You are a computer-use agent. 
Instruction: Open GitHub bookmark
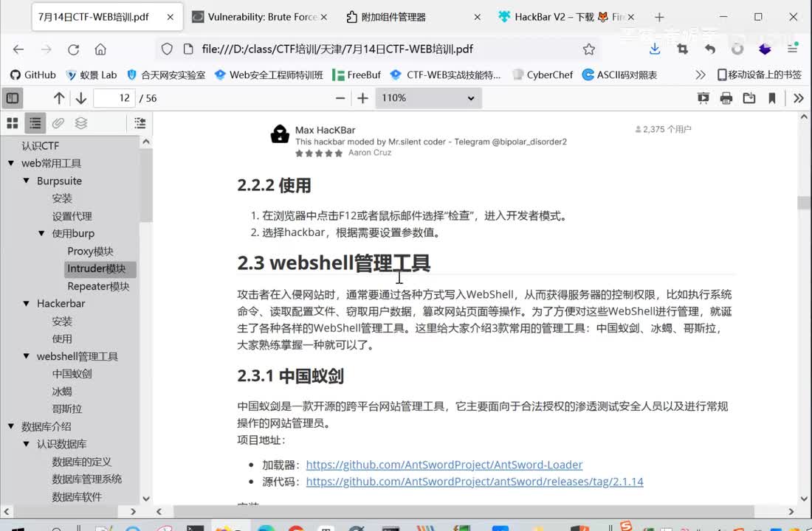33,75
